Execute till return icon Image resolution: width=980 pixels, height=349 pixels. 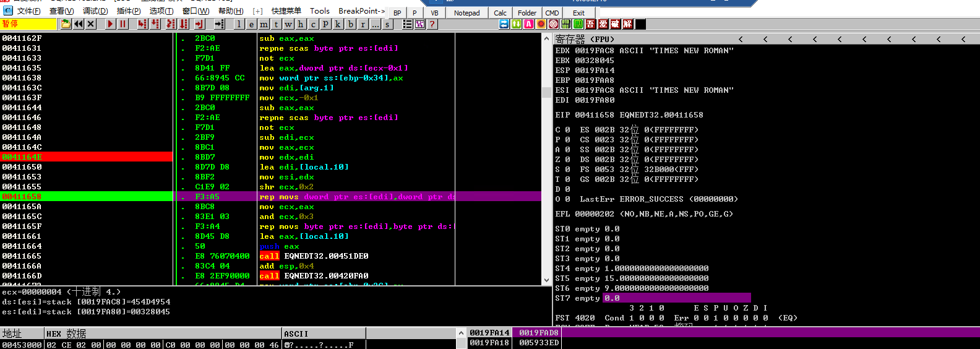point(199,24)
